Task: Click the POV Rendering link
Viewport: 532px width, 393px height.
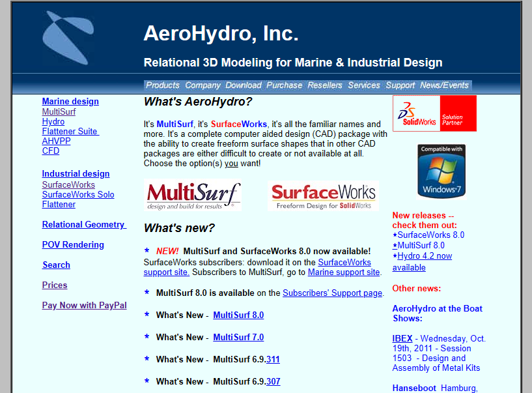Action: tap(73, 244)
